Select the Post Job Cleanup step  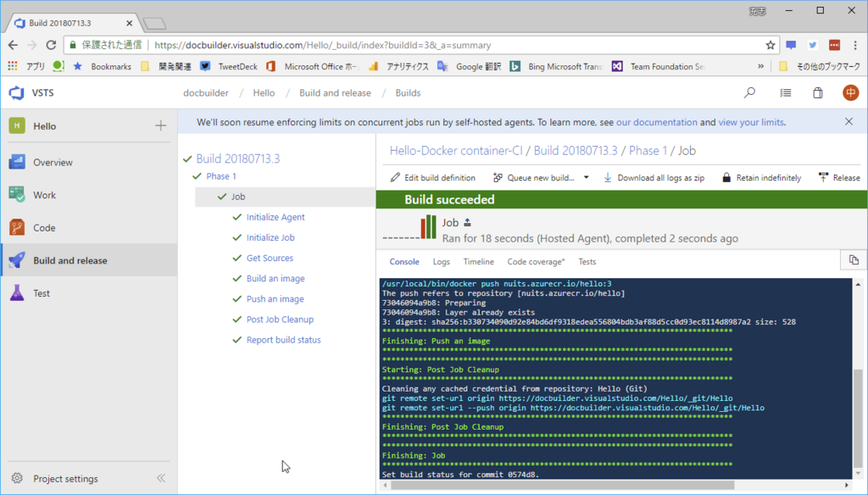pos(280,320)
